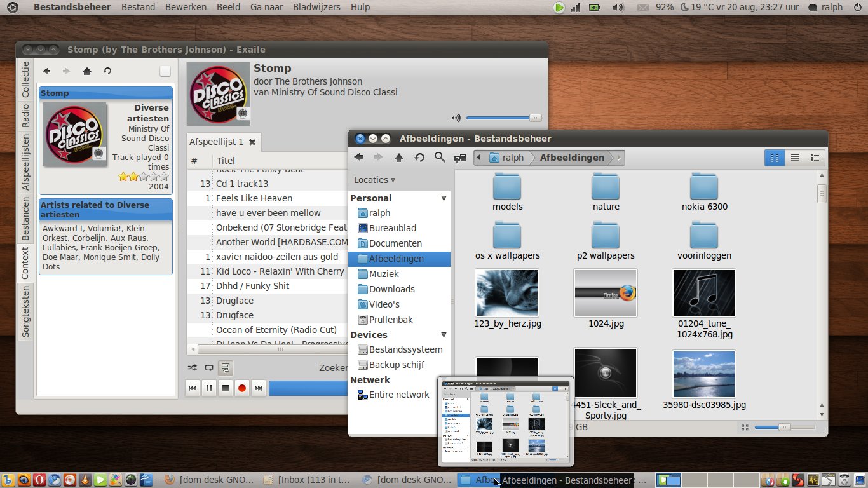Skip to previous track in Exaile
Image resolution: width=868 pixels, height=488 pixels.
point(193,388)
